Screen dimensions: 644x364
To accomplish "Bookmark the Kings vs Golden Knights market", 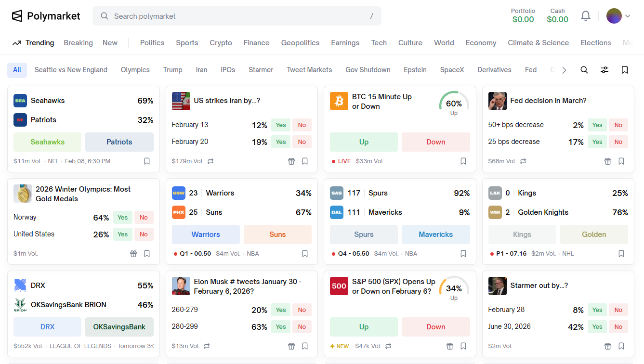I will pos(621,254).
